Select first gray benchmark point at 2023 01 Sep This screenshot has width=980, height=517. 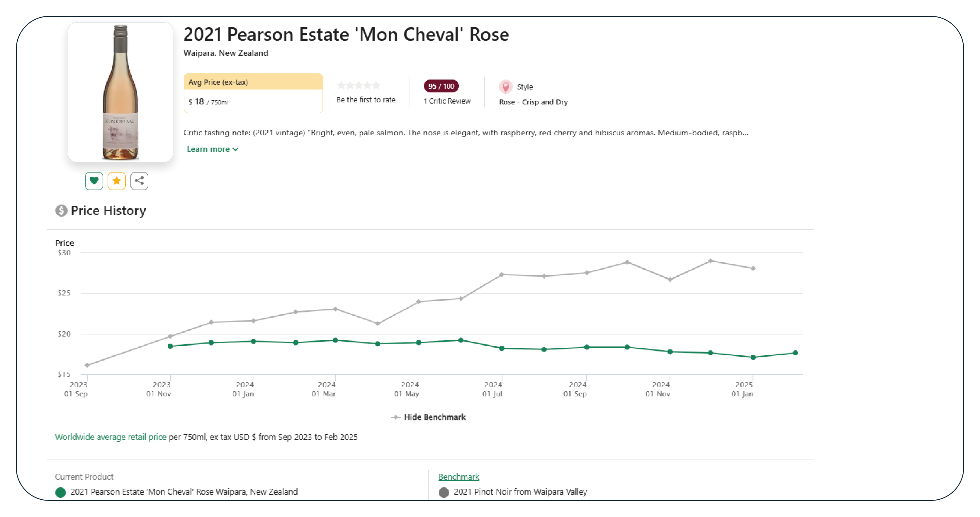pyautogui.click(x=87, y=365)
